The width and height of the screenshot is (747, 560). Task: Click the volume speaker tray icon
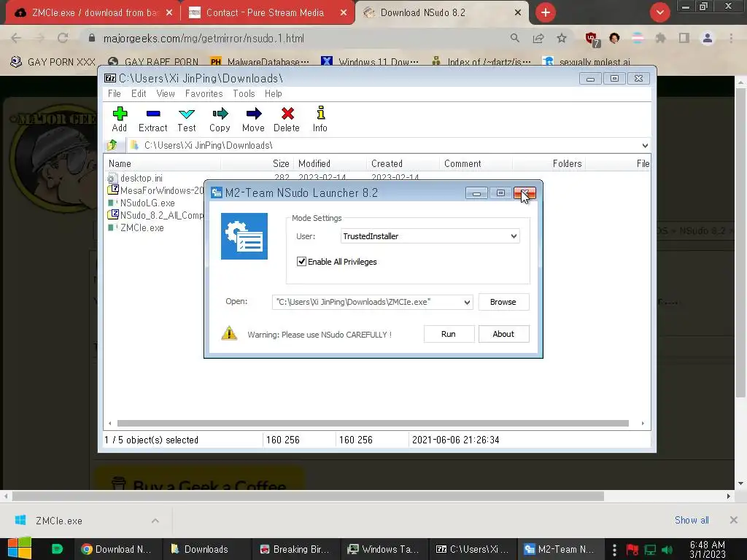point(667,550)
